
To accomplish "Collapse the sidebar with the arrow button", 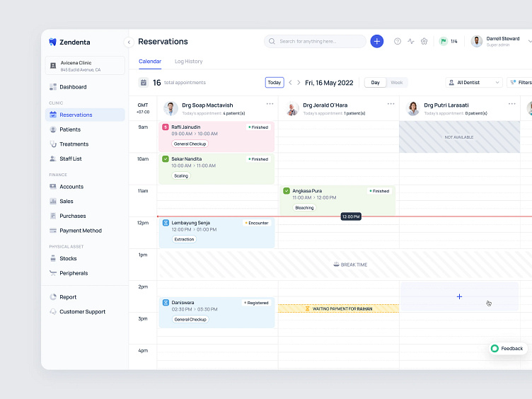I will (x=129, y=42).
